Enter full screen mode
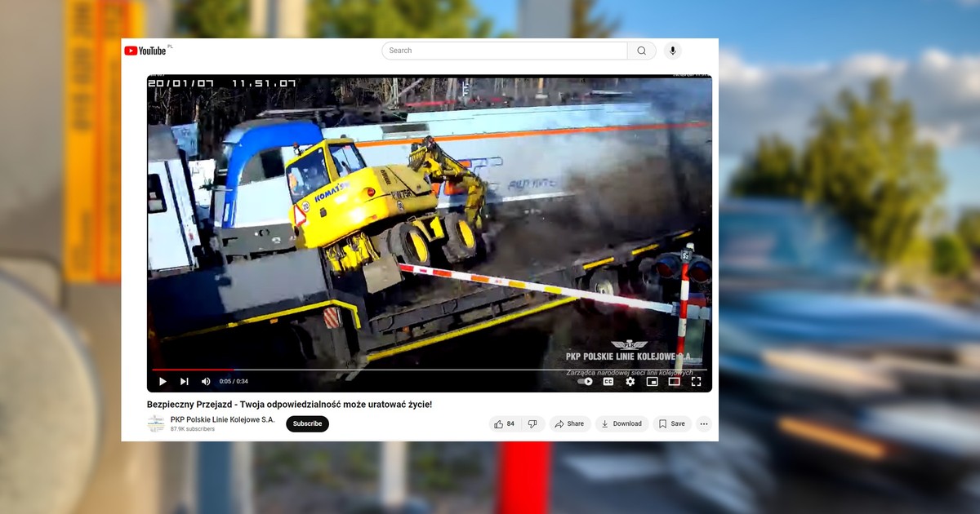980x514 pixels. (x=696, y=381)
